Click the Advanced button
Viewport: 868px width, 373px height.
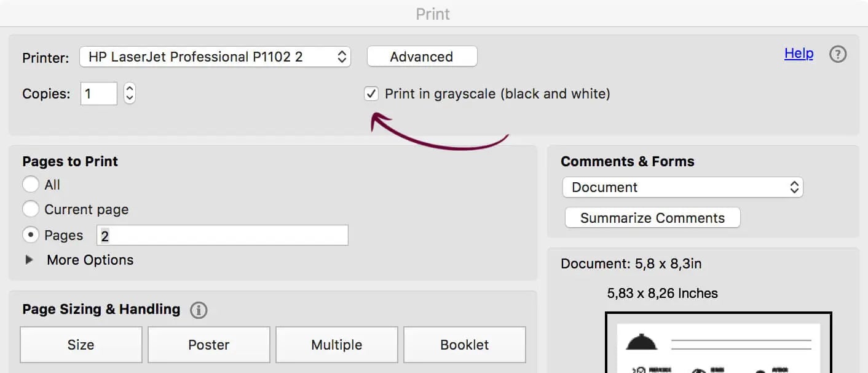click(x=422, y=57)
